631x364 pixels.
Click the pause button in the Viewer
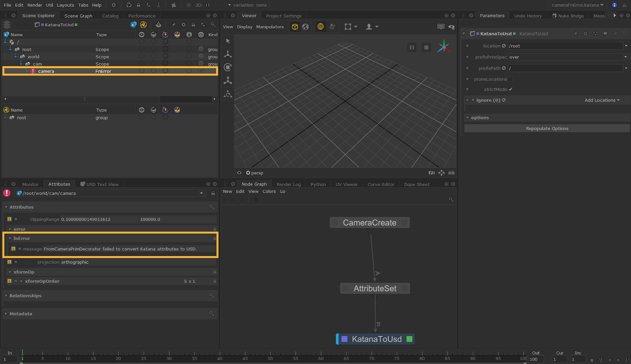click(412, 47)
